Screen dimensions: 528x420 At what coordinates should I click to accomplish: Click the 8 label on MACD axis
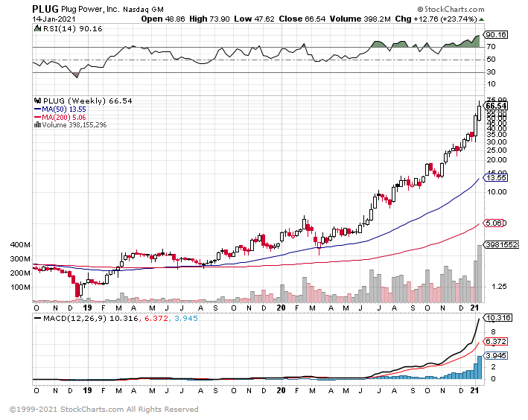pos(493,332)
